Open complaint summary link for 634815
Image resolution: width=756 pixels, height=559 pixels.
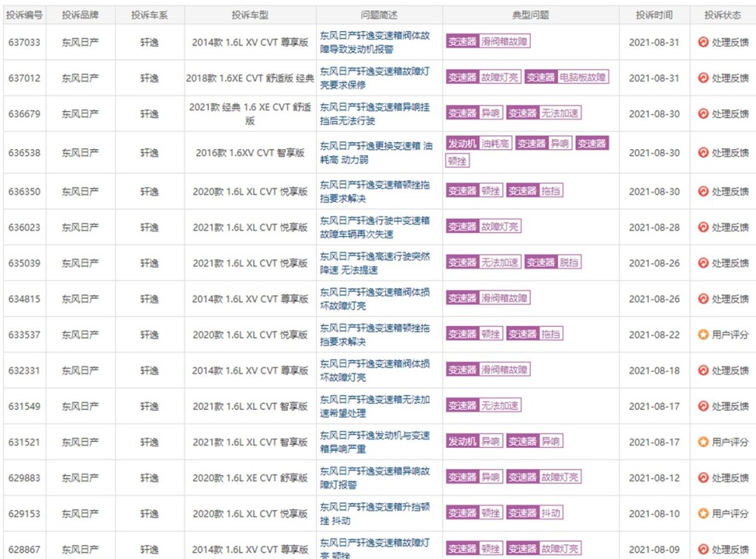375,299
